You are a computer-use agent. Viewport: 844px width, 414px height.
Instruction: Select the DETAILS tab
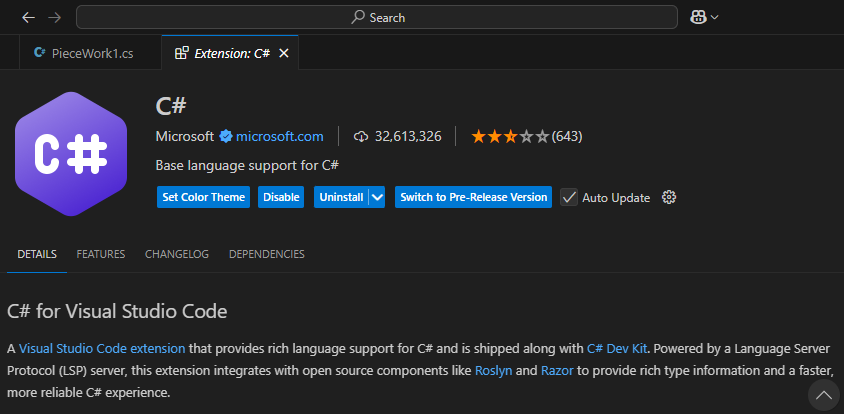click(37, 254)
